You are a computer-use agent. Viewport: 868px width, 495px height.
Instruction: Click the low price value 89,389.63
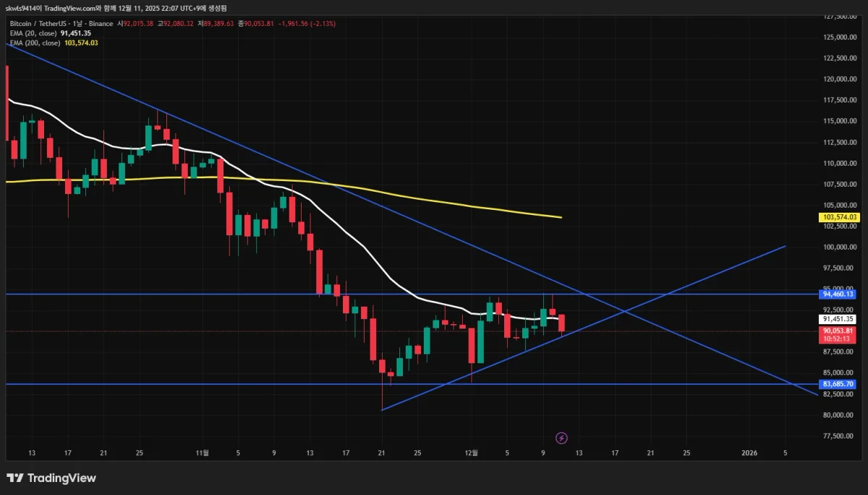pyautogui.click(x=218, y=24)
